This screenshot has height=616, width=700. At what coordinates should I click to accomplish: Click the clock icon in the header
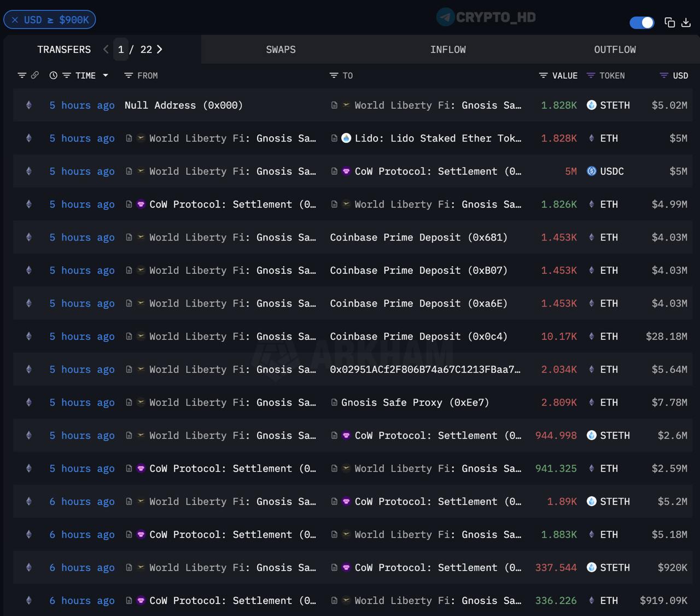53,75
